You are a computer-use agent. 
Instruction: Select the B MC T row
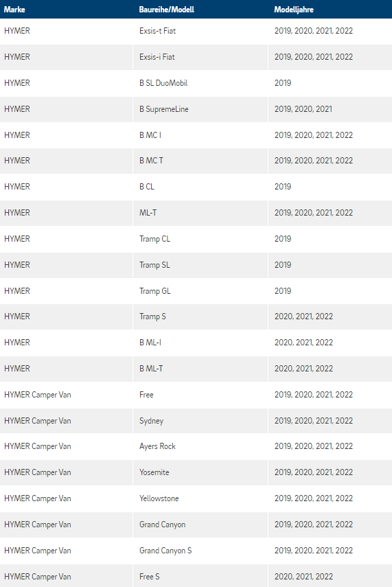click(x=196, y=161)
